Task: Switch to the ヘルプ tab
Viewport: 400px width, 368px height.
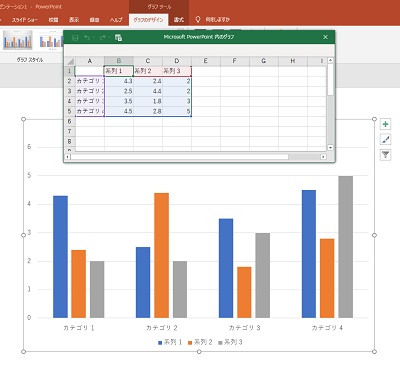Action: click(x=116, y=20)
